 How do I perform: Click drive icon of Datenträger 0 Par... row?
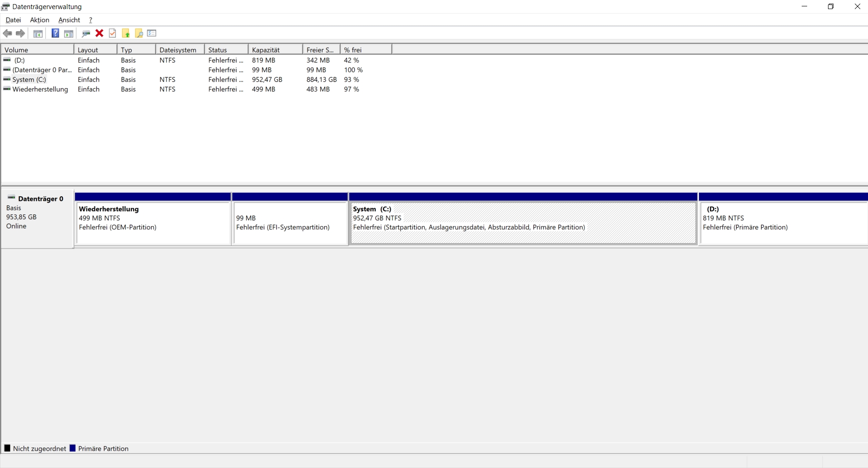(x=7, y=69)
